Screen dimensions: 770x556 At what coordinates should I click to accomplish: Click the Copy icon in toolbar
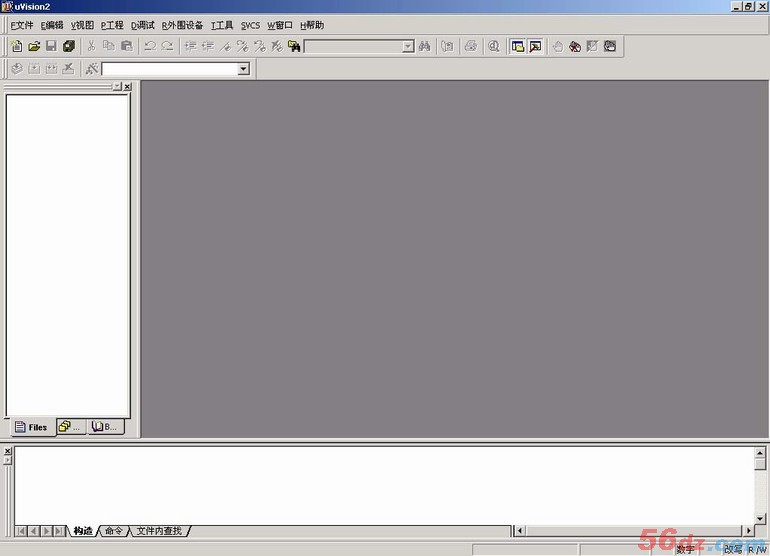coord(109,46)
